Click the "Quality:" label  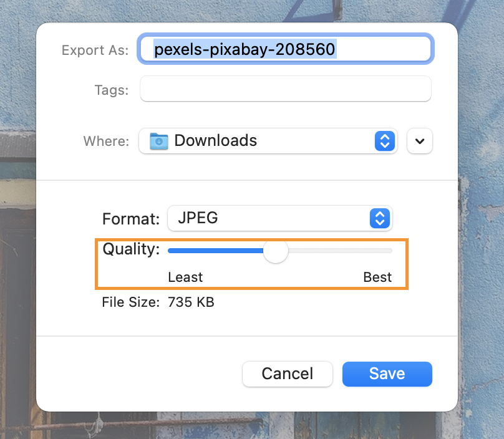[x=131, y=249]
